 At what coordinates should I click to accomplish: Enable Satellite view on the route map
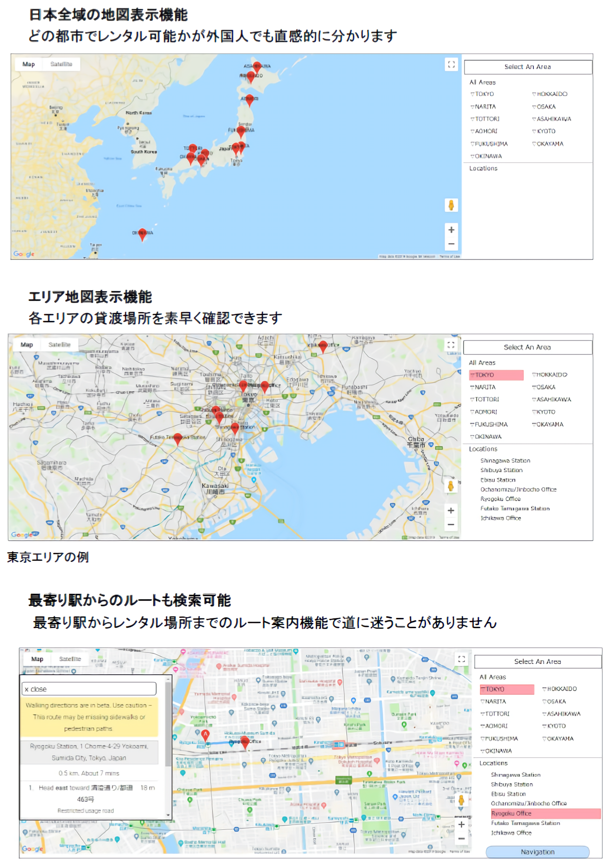point(70,659)
